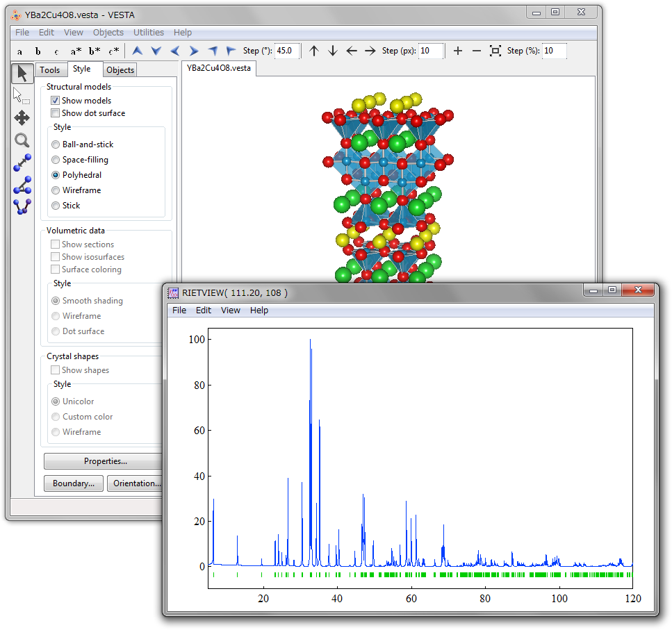Click the zoom in plus icon
Image resolution: width=672 pixels, height=630 pixels.
point(457,51)
